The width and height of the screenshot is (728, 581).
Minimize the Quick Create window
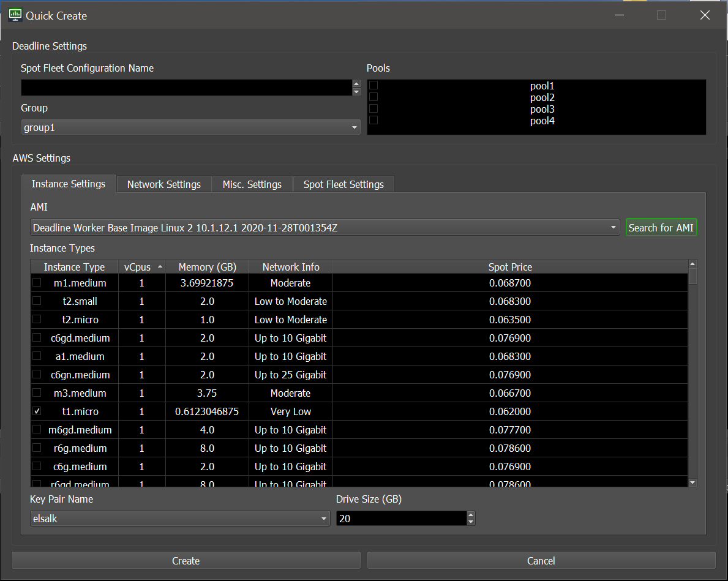[619, 15]
